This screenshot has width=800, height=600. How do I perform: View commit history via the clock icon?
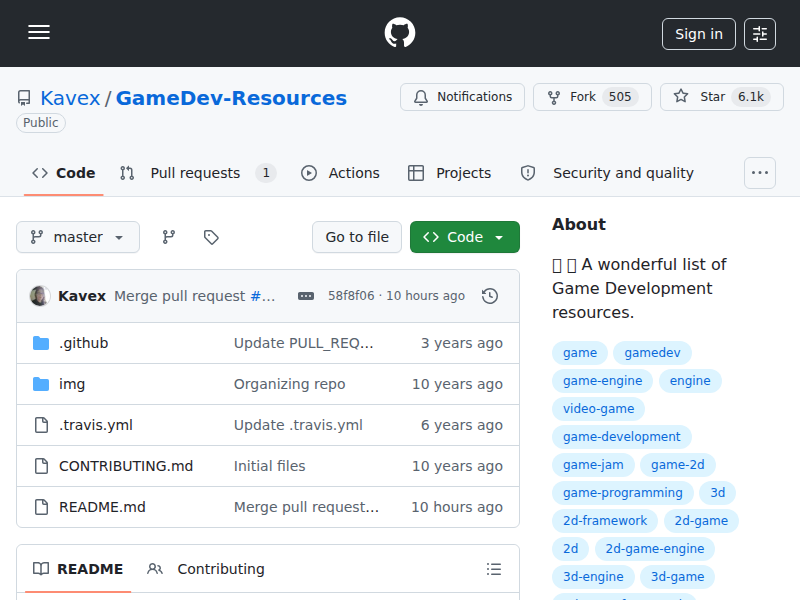489,296
